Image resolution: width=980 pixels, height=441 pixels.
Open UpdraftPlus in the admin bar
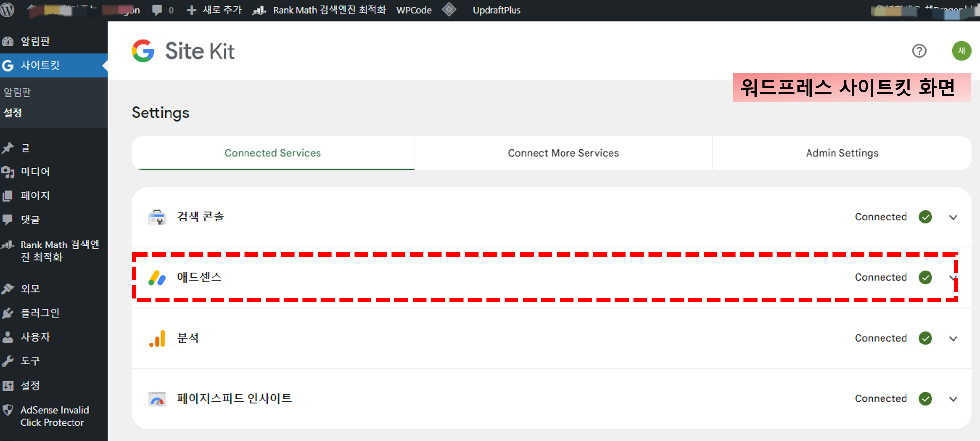click(x=496, y=10)
